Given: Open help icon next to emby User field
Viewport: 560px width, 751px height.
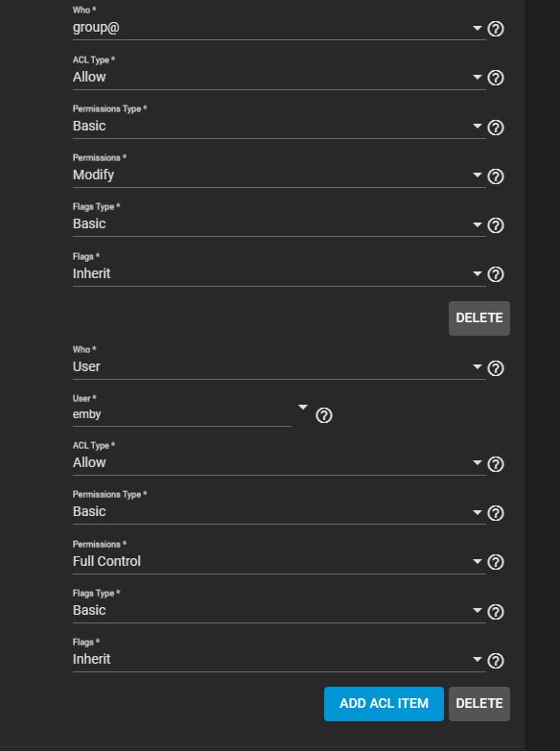Looking at the screenshot, I should point(324,415).
